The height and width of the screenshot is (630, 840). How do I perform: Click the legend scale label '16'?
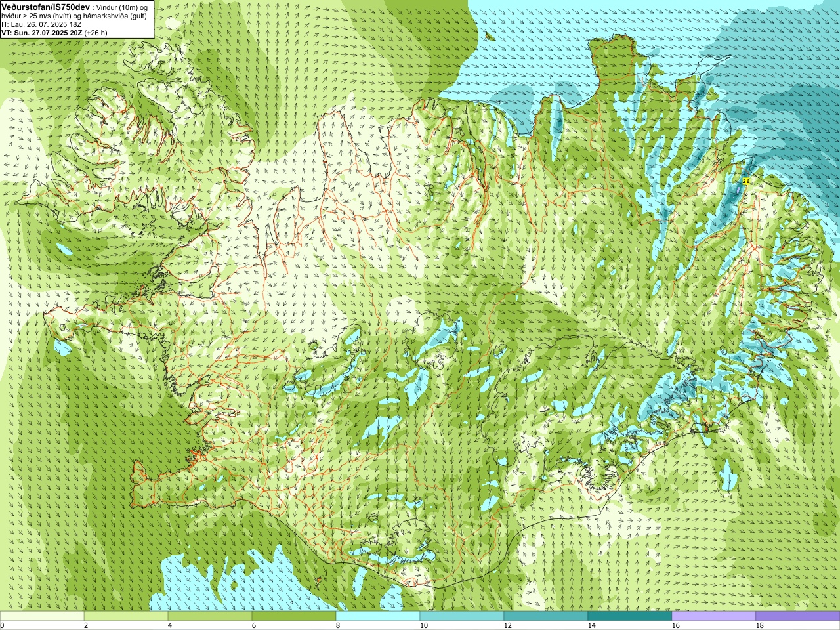(675, 625)
